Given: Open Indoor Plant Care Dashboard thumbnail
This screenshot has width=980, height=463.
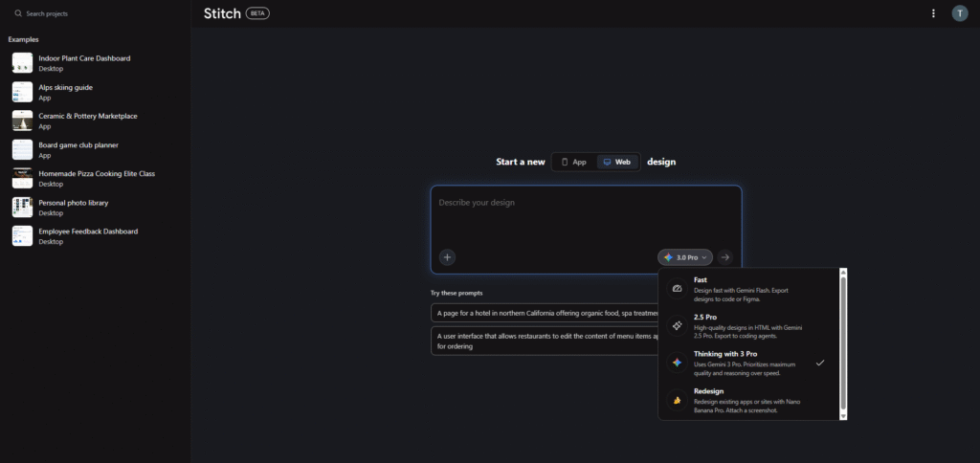Looking at the screenshot, I should tap(22, 63).
